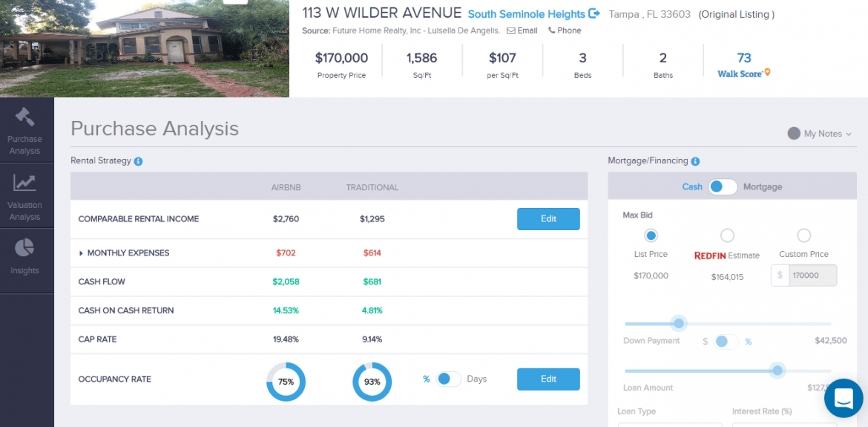Click Edit button for occupancy rate
The image size is (868, 427).
[x=548, y=379]
